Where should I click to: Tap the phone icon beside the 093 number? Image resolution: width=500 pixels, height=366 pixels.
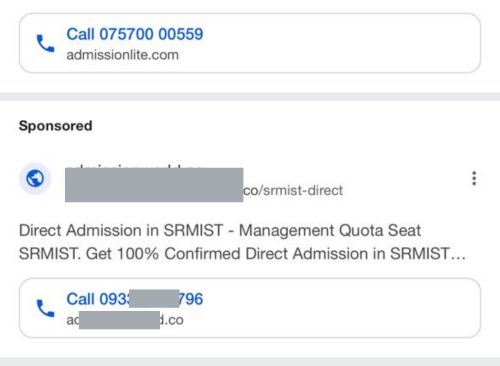coord(45,308)
